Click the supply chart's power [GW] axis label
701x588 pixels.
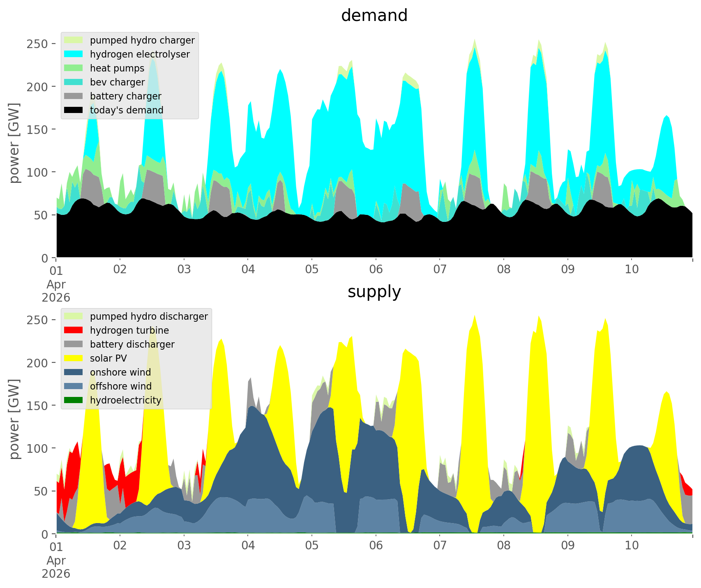(x=14, y=419)
